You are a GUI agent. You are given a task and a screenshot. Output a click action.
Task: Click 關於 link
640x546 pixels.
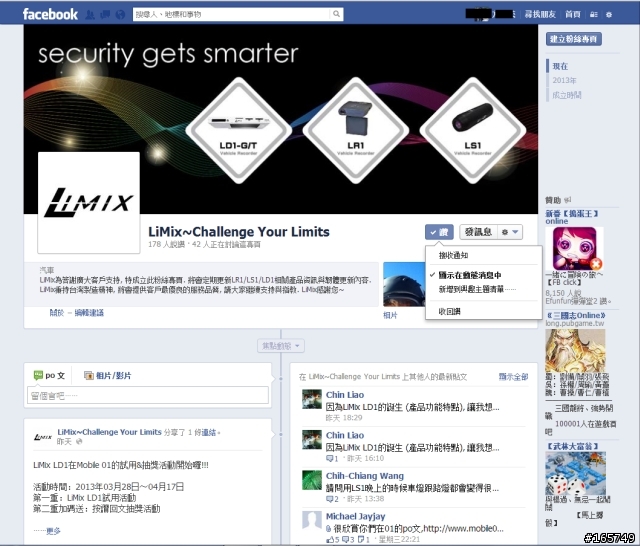pos(57,313)
